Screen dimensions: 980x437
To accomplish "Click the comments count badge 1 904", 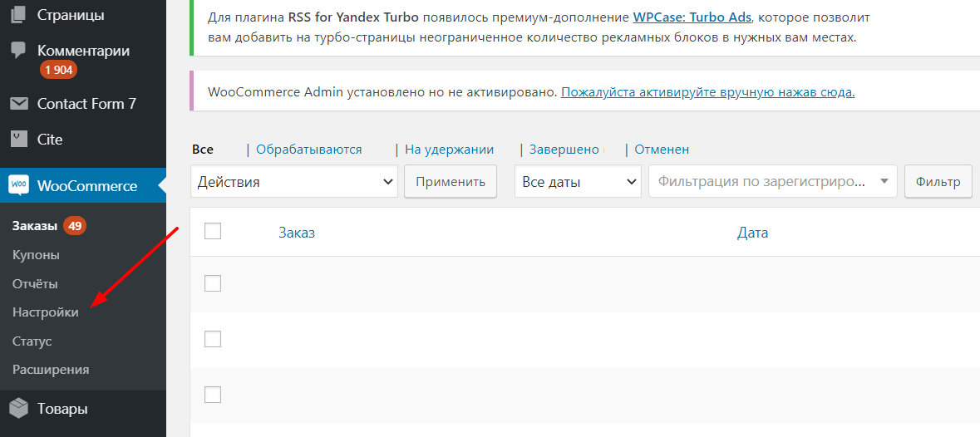I will [x=58, y=70].
